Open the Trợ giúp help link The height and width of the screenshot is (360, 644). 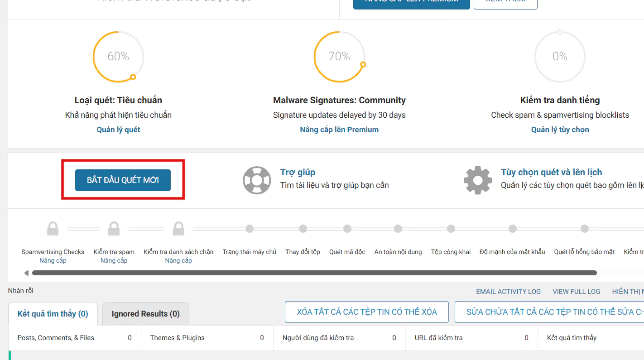tap(298, 172)
